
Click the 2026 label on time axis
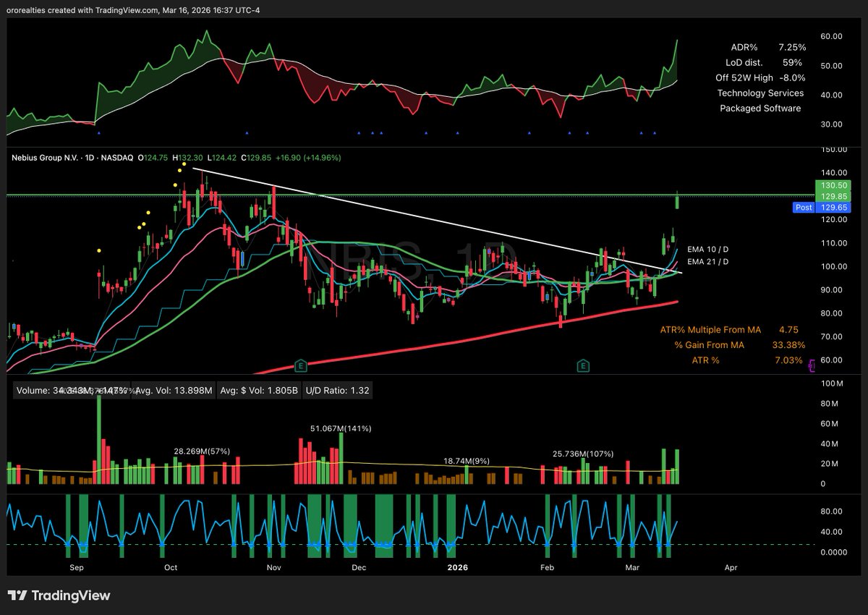(457, 568)
